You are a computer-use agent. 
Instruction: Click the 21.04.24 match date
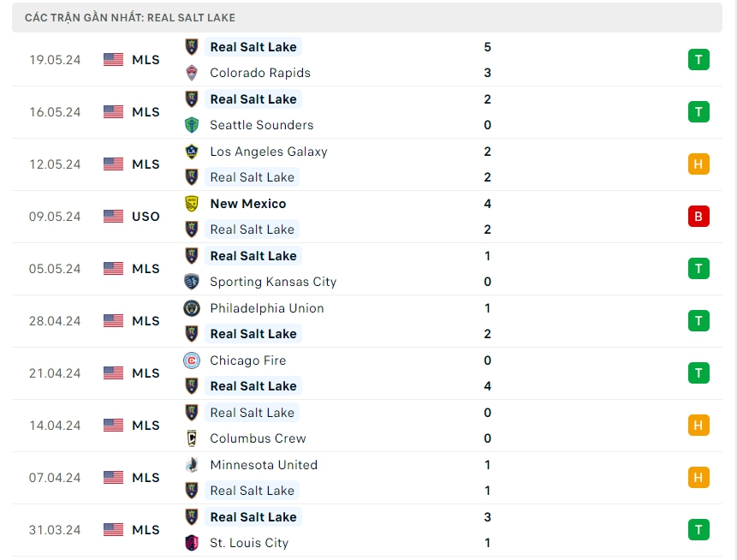55,373
